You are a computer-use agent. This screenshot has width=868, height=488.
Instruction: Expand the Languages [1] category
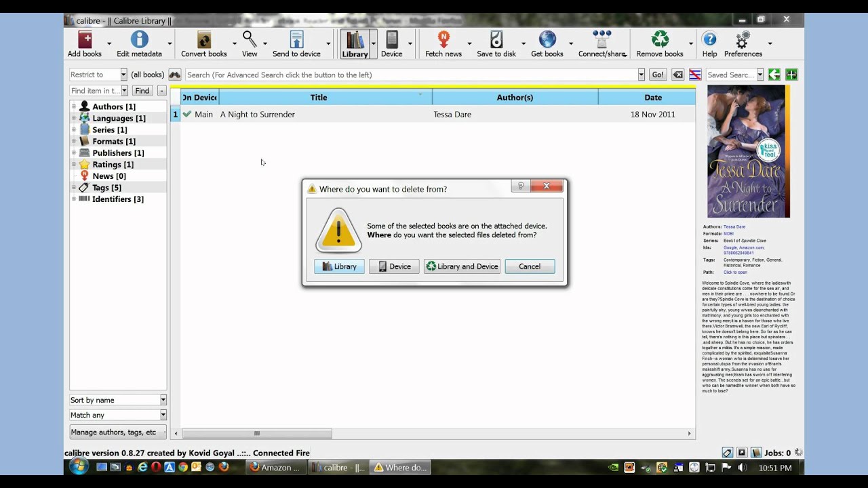[74, 118]
